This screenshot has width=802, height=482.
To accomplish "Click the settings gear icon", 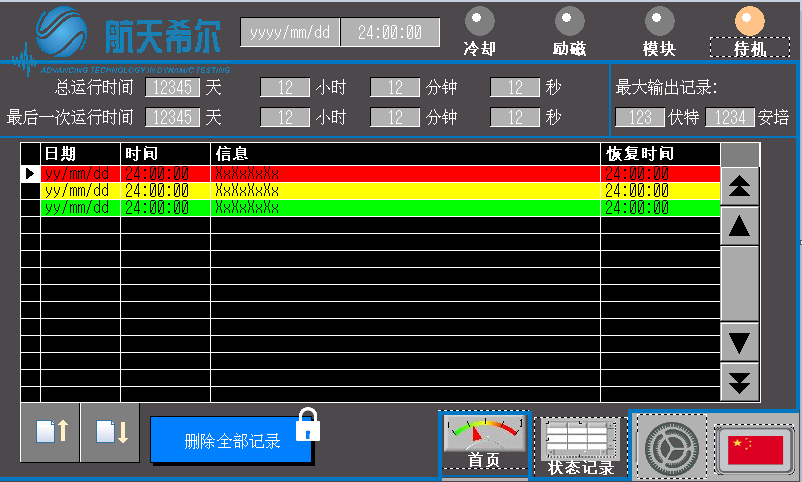I will [671, 446].
